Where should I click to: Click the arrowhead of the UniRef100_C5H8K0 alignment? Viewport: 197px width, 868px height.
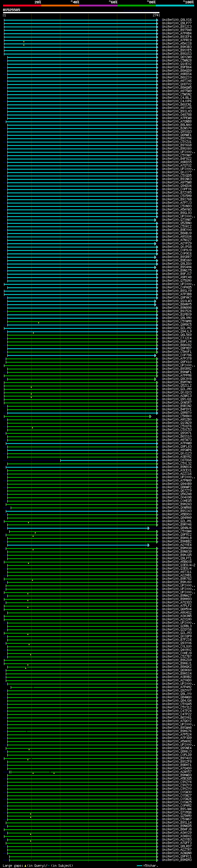tap(151, 417)
